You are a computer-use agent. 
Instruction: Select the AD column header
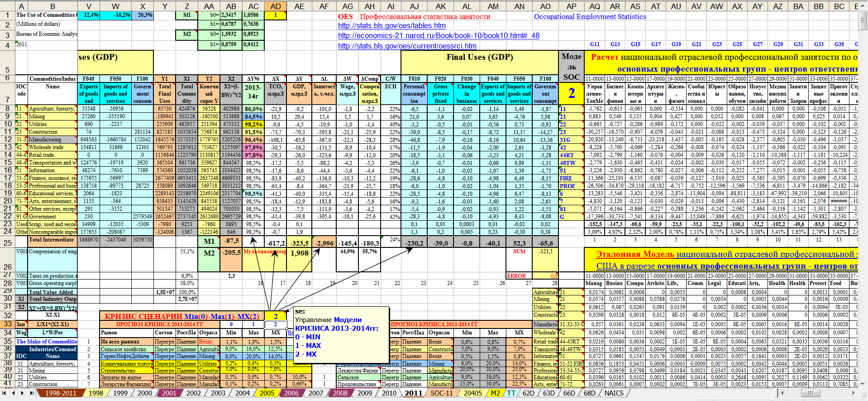pos(276,6)
